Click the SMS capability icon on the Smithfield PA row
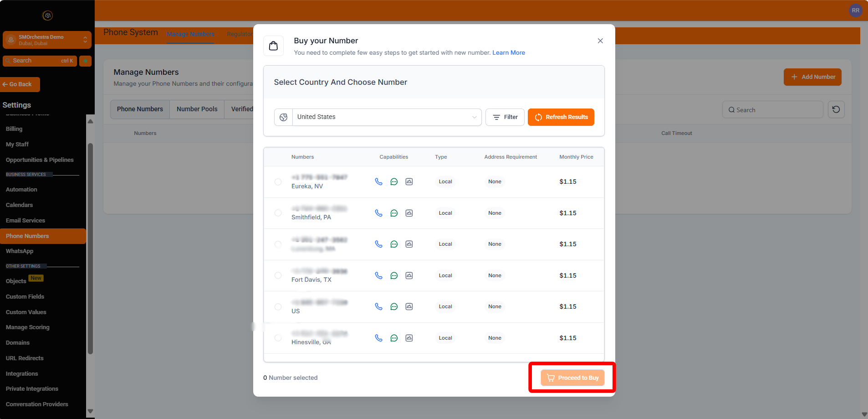The height and width of the screenshot is (419, 868). tap(393, 212)
